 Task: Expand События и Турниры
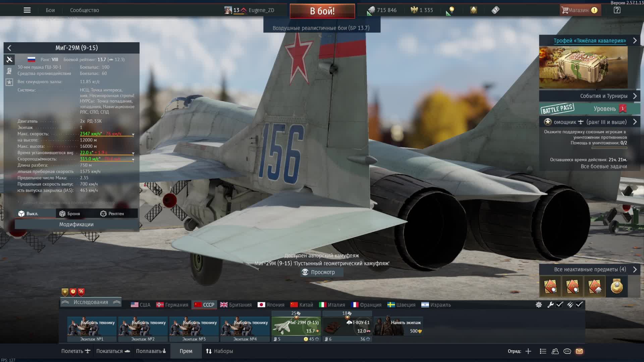pos(589,96)
